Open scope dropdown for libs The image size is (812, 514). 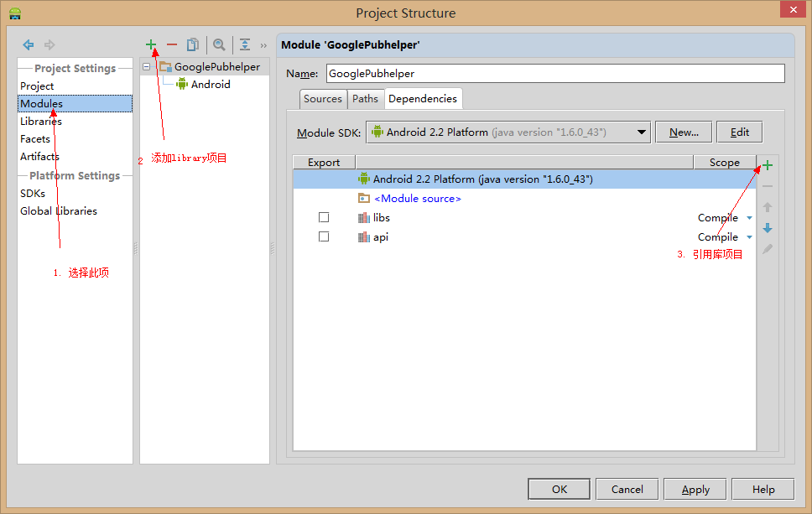click(749, 218)
